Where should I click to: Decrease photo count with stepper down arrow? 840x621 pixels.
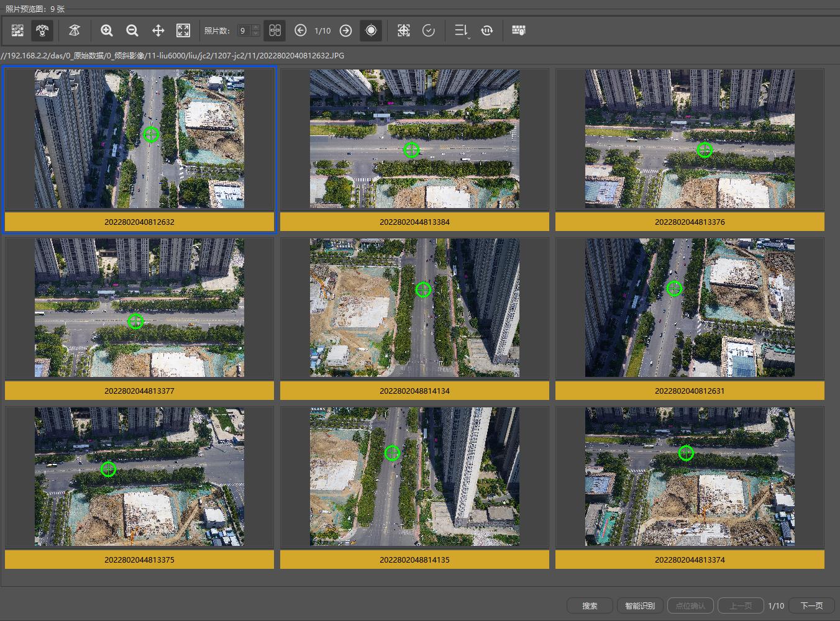[256, 34]
